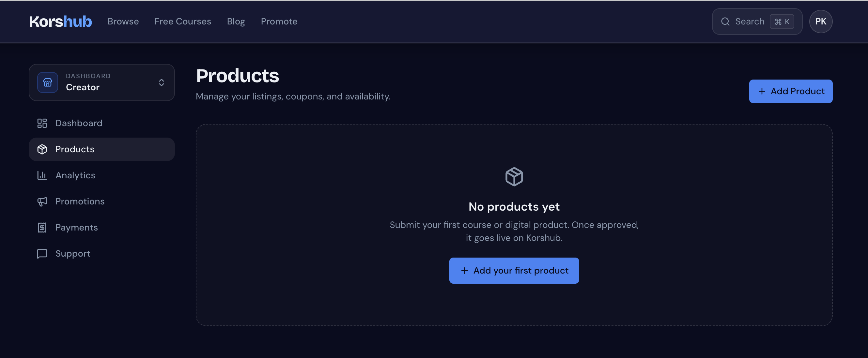Select Promote in the top navigation

point(279,22)
